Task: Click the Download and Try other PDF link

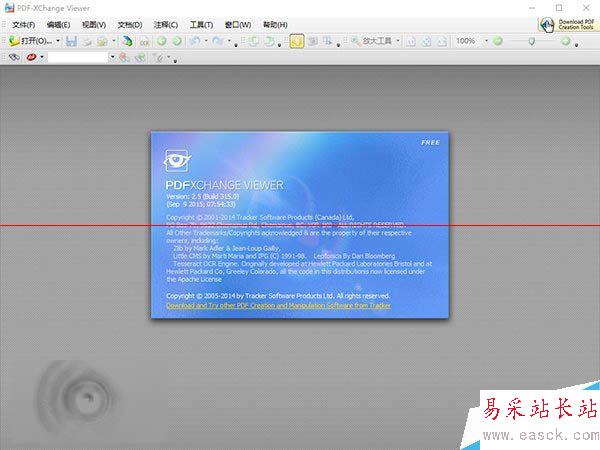Action: (279, 306)
